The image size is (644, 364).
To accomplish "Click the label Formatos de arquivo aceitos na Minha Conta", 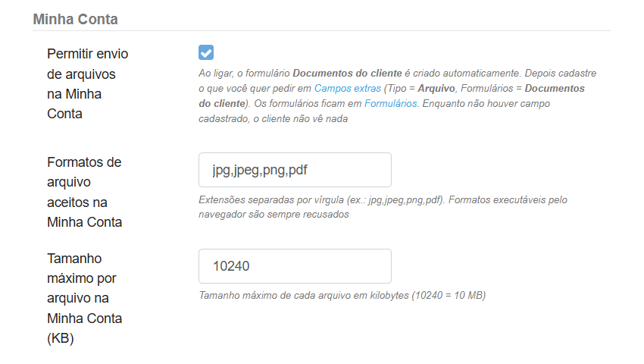I will (x=85, y=192).
